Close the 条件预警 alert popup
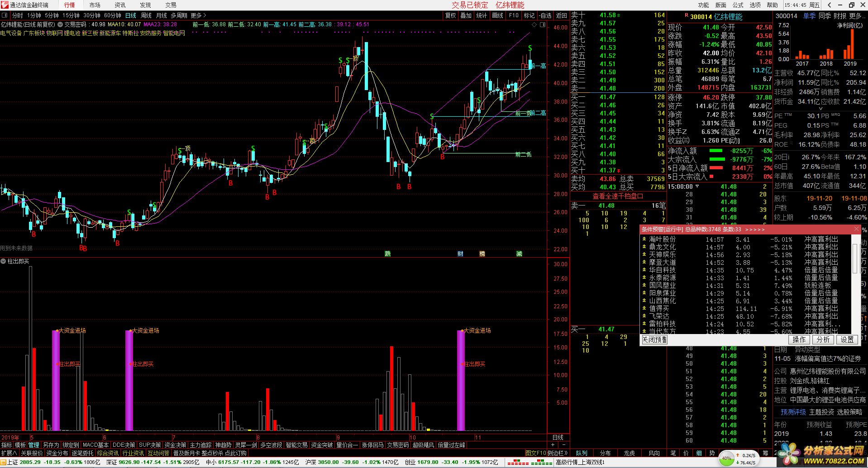868x468 pixels. click(x=856, y=229)
